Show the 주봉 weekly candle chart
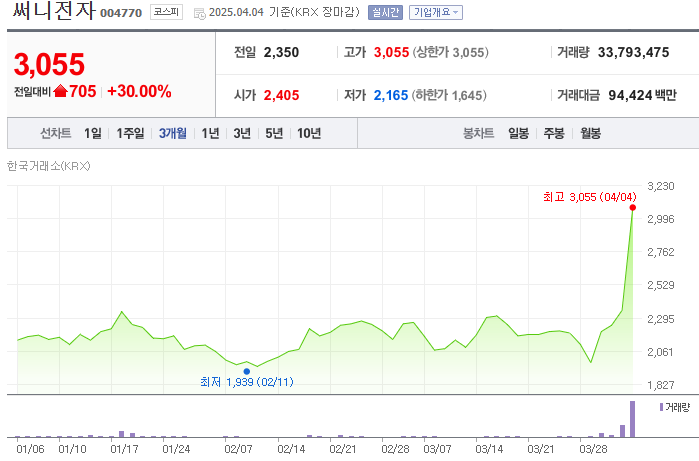This screenshot has width=699, height=461. [554, 133]
